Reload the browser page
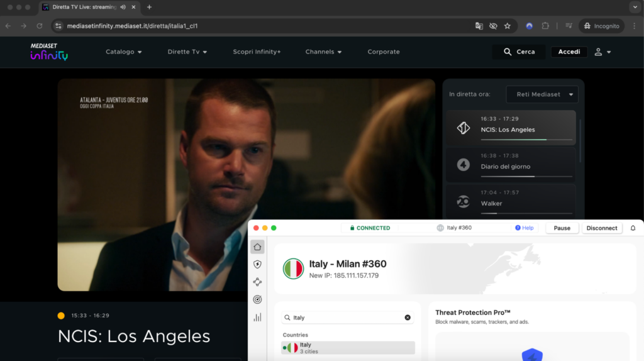This screenshot has height=361, width=644. coord(40,26)
